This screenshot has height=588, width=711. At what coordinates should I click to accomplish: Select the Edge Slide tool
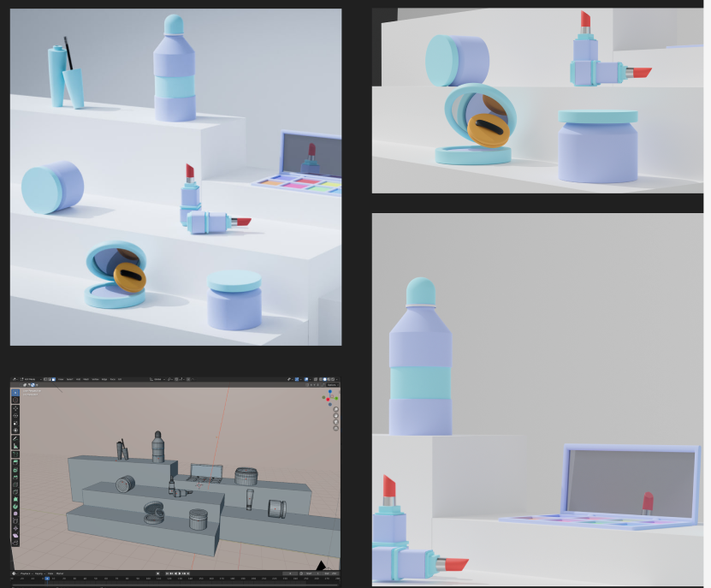[x=15, y=521]
